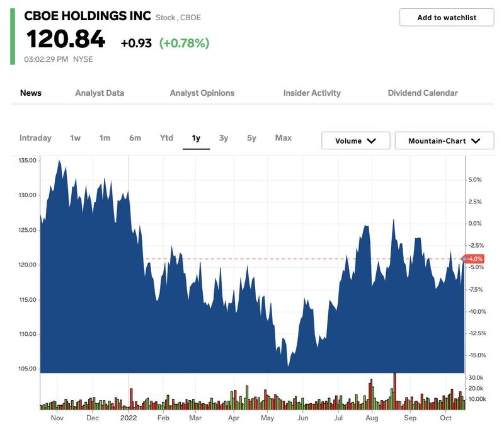Image resolution: width=504 pixels, height=431 pixels.
Task: Click the May x-axis label
Action: (x=267, y=418)
